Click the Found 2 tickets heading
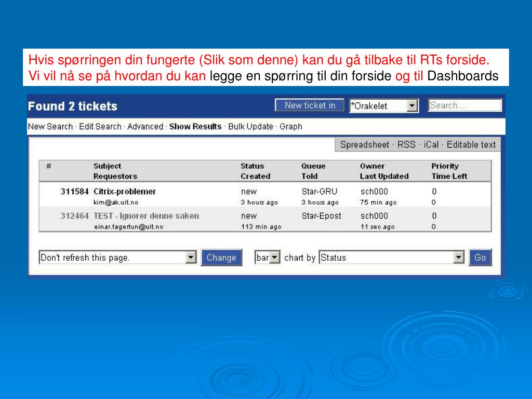The width and height of the screenshot is (532, 399). pos(73,106)
